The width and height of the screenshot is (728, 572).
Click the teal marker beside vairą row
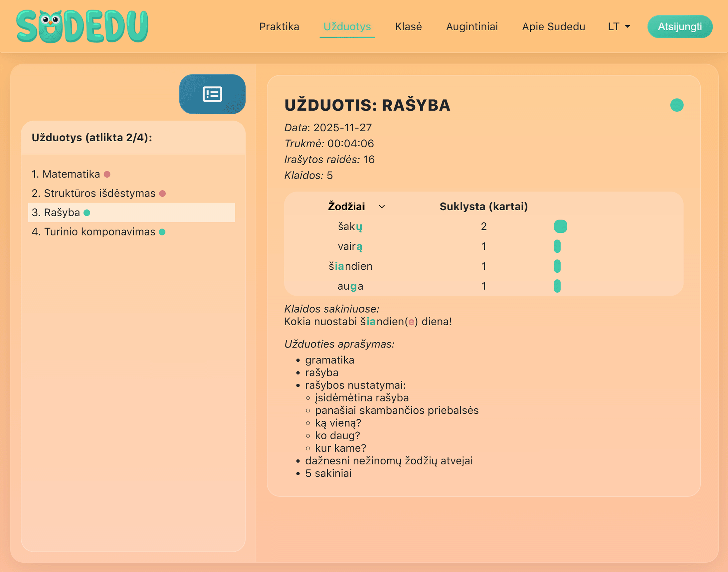[557, 246]
